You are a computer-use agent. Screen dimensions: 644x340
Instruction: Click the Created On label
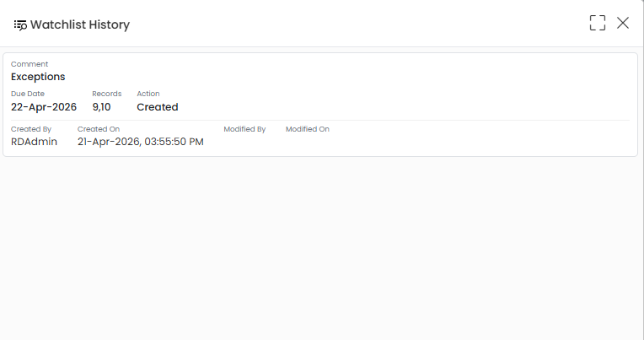tap(99, 129)
